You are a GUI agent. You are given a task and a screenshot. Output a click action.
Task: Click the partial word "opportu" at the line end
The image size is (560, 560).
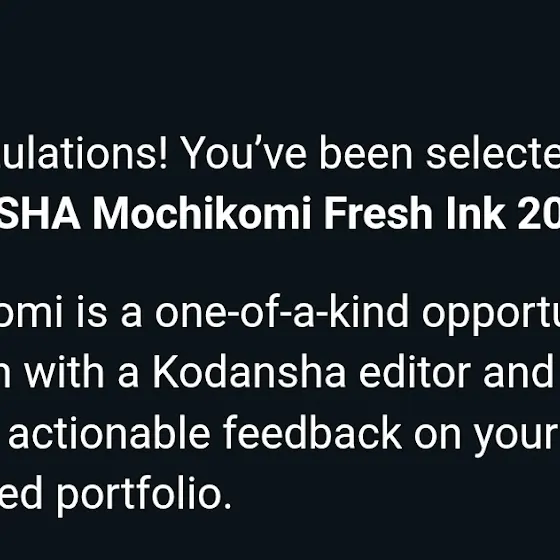pos(491,315)
